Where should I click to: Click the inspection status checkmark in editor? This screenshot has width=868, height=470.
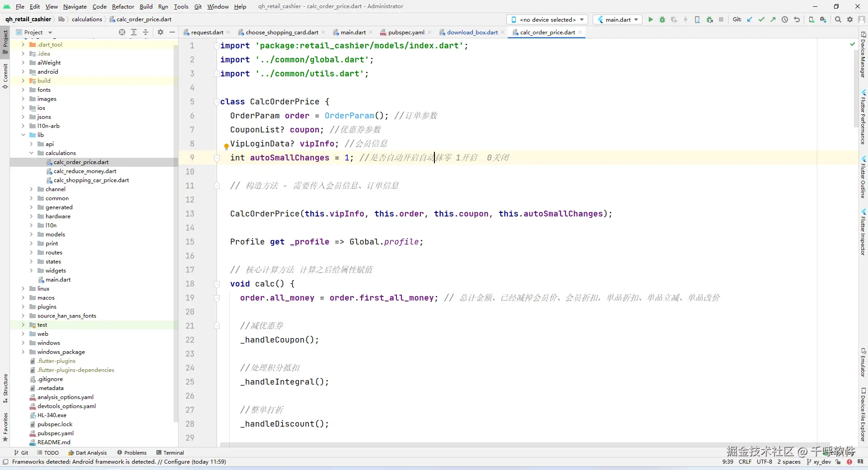(853, 44)
